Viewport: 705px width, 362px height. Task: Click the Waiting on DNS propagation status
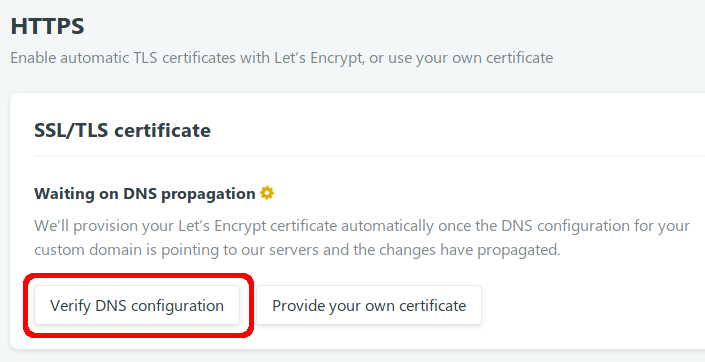tap(145, 193)
